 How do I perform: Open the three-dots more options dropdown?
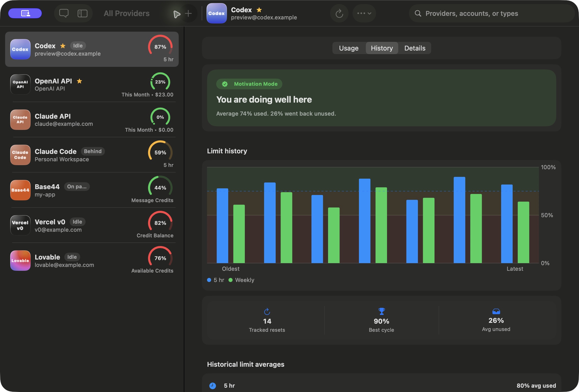pyautogui.click(x=364, y=13)
